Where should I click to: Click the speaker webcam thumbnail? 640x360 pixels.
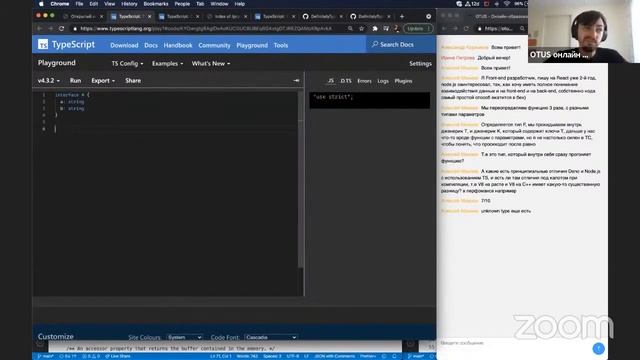coord(584,31)
